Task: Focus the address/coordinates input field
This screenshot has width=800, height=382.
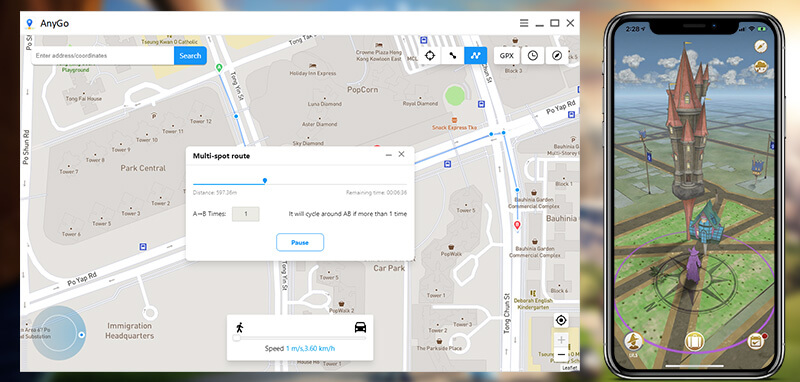Action: tap(103, 56)
